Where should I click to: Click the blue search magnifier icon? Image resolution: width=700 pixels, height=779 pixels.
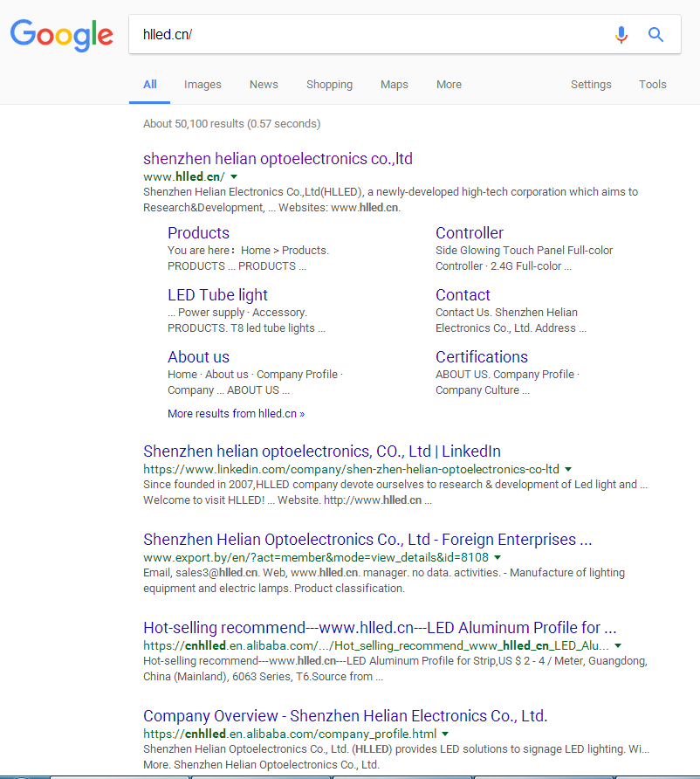[655, 34]
